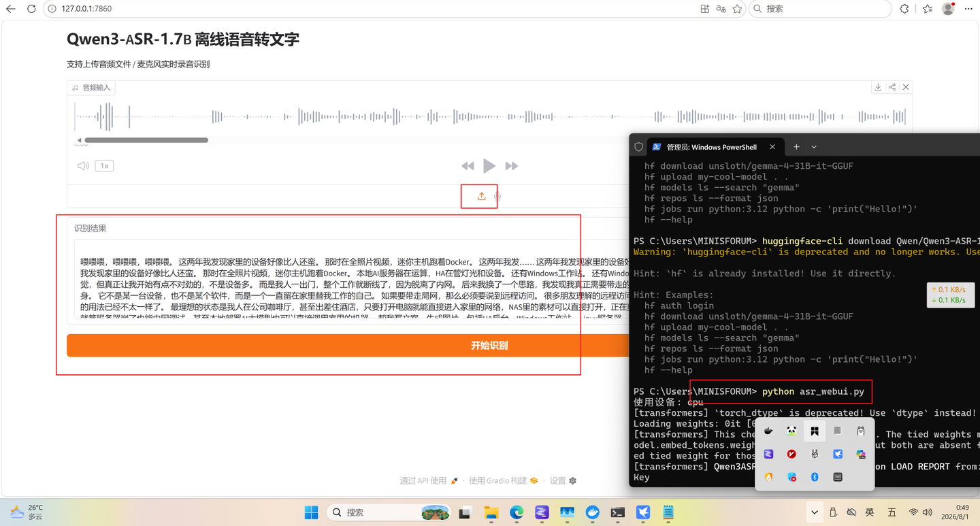Toggle the 五 input method indicator
This screenshot has width=980, height=526.
coord(892,512)
